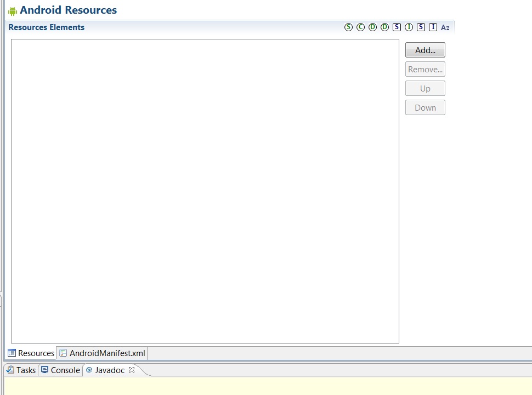
Task: Close the Javadoc view
Action: [x=132, y=370]
